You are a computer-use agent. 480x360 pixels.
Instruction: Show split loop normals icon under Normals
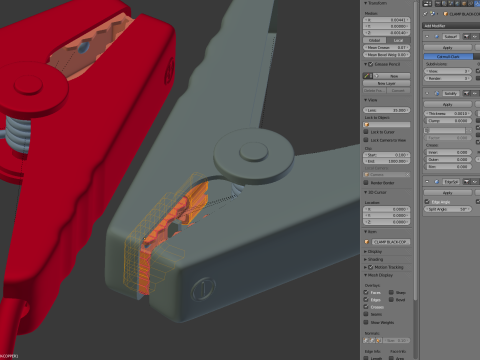click(372, 341)
